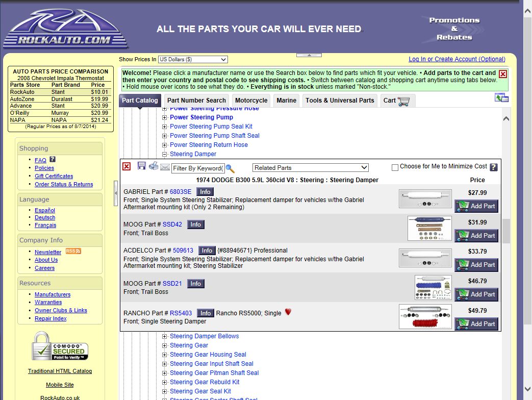Expand the Power Steering Pump Shaft Seal node
The width and height of the screenshot is (532, 400).
165,136
